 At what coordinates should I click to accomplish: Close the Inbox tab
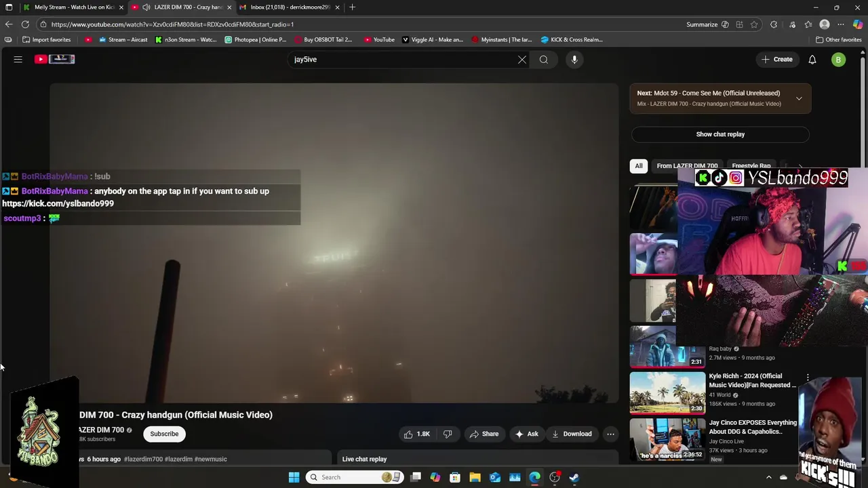(x=337, y=7)
